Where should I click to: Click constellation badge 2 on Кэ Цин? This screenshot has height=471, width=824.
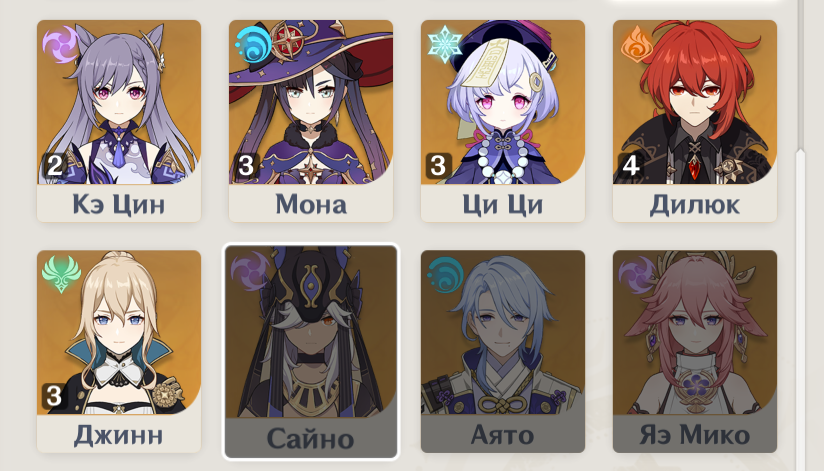pos(55,166)
